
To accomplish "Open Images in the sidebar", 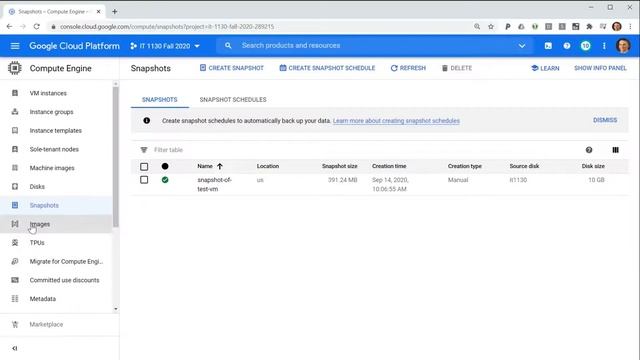I will click(40, 224).
